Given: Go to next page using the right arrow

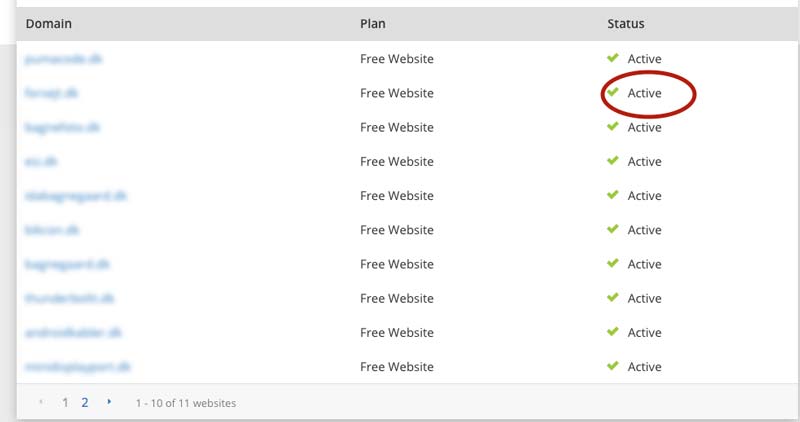Looking at the screenshot, I should coord(109,402).
